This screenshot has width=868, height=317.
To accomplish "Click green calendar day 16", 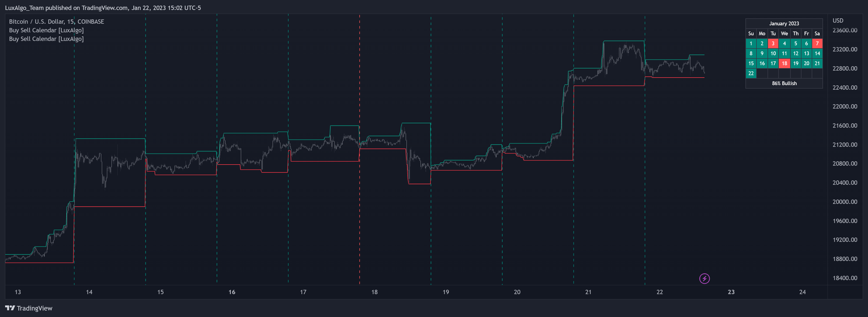I will [x=762, y=63].
